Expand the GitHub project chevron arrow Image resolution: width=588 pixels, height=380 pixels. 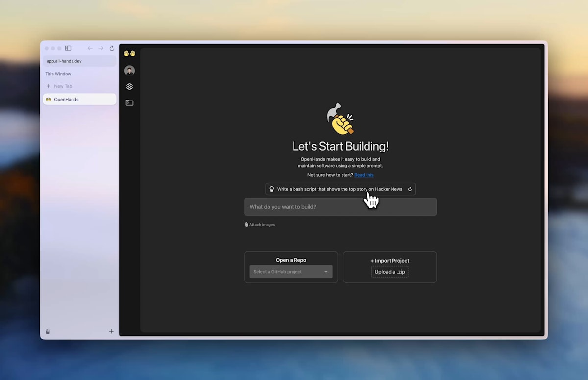326,272
